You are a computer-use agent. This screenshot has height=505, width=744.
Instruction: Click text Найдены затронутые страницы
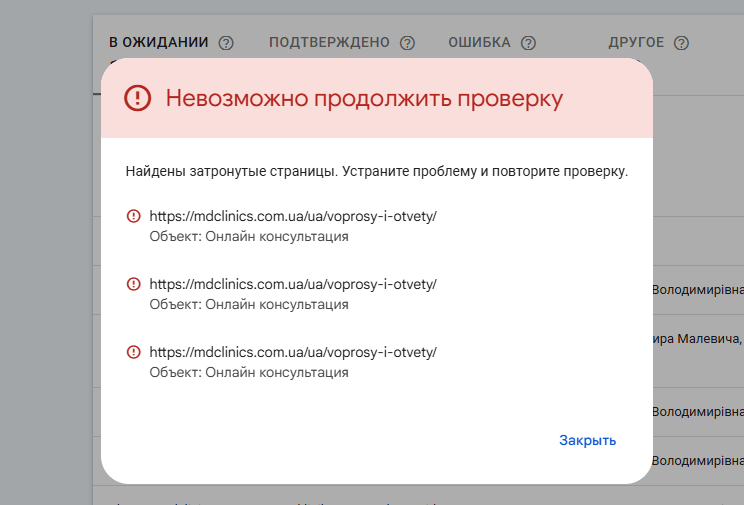click(x=232, y=171)
